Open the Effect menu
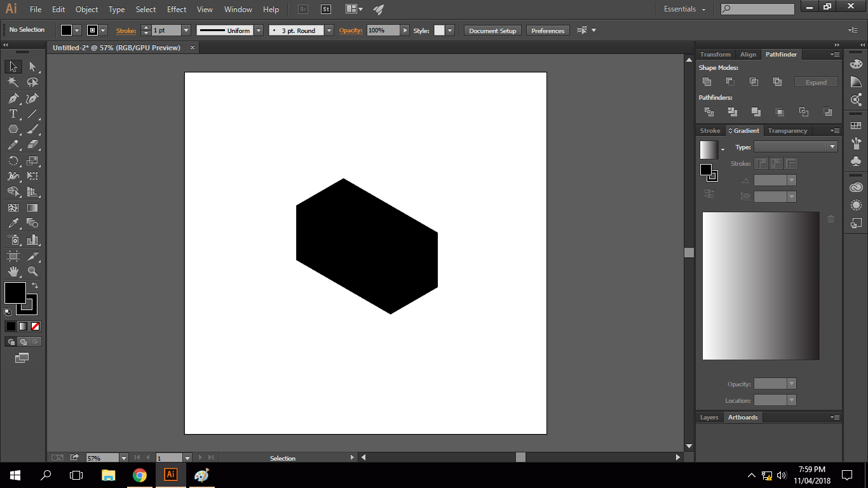 177,10
